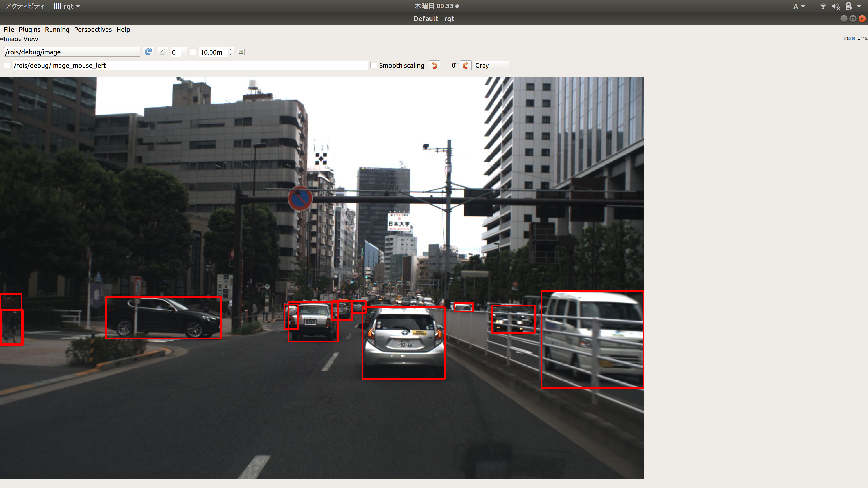868x488 pixels.
Task: Click the rotate image clockwise icon
Action: coord(466,66)
